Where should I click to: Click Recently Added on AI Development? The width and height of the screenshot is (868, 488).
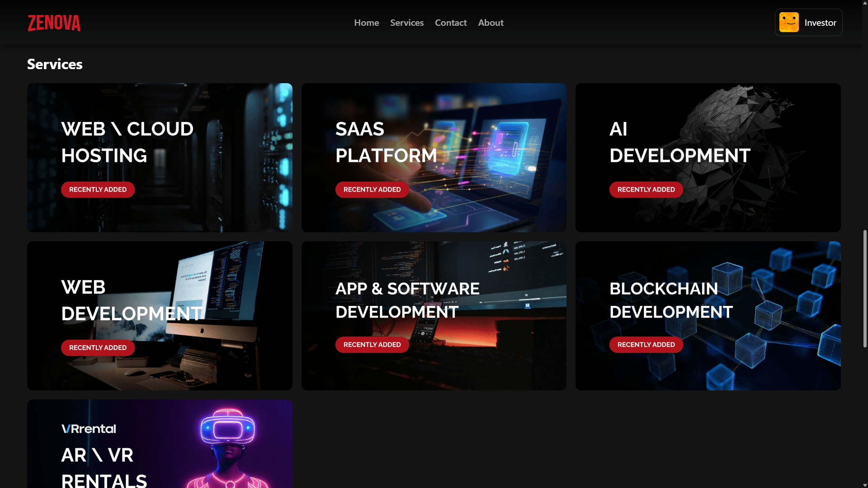[x=646, y=190]
